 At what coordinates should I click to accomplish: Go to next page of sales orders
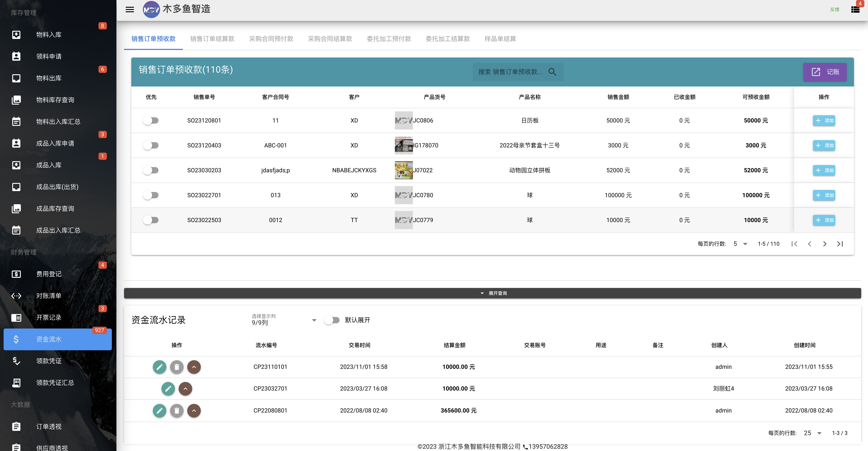[x=825, y=244]
